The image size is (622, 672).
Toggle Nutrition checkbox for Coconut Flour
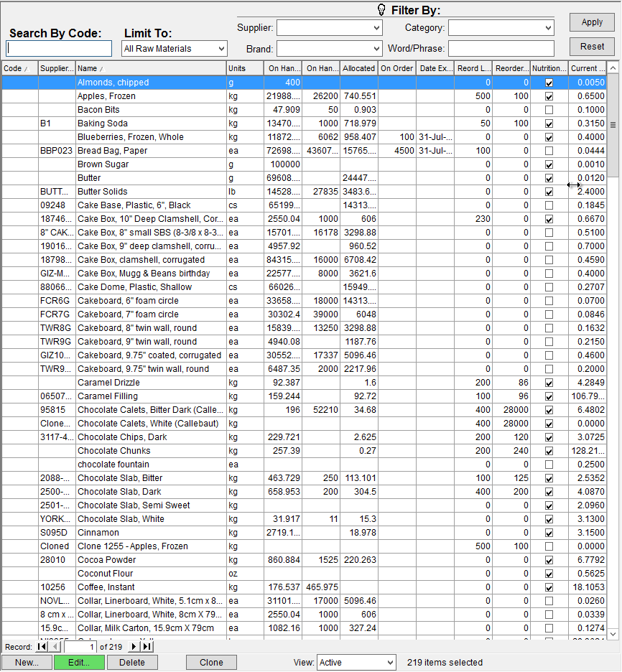pyautogui.click(x=549, y=574)
